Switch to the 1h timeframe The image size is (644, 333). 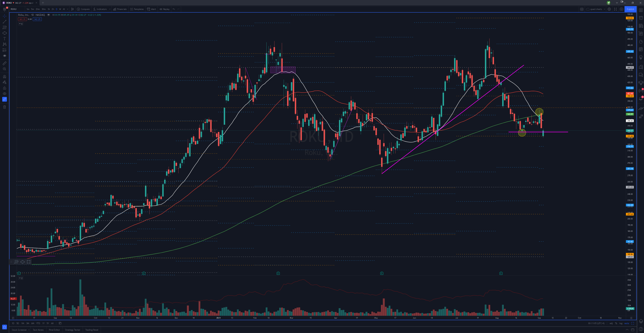[49, 9]
